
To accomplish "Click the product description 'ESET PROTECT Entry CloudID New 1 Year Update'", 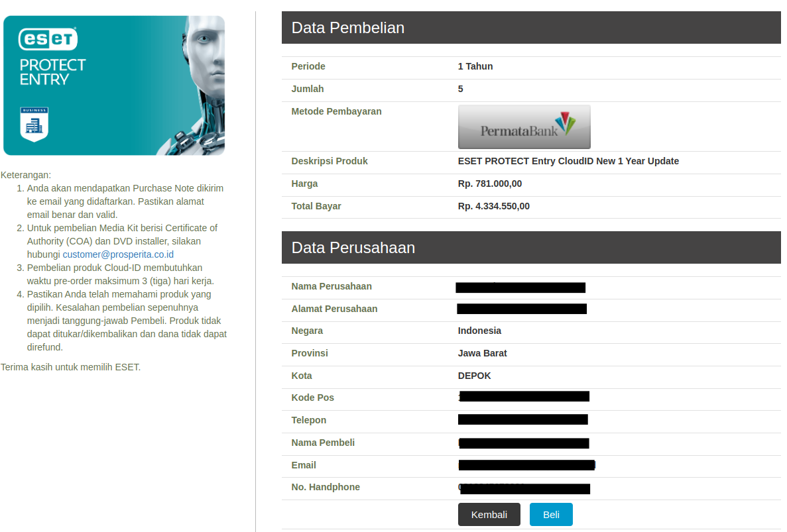I will pos(568,161).
